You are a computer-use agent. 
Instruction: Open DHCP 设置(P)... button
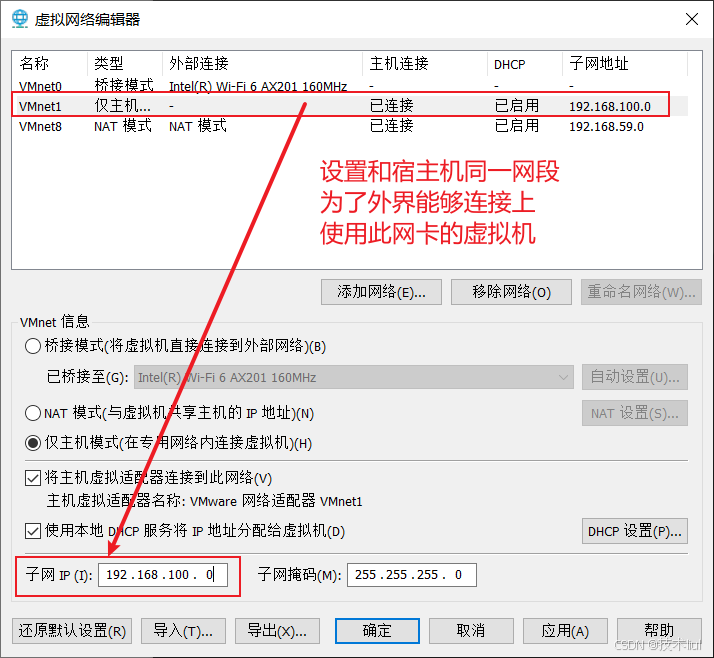click(635, 531)
